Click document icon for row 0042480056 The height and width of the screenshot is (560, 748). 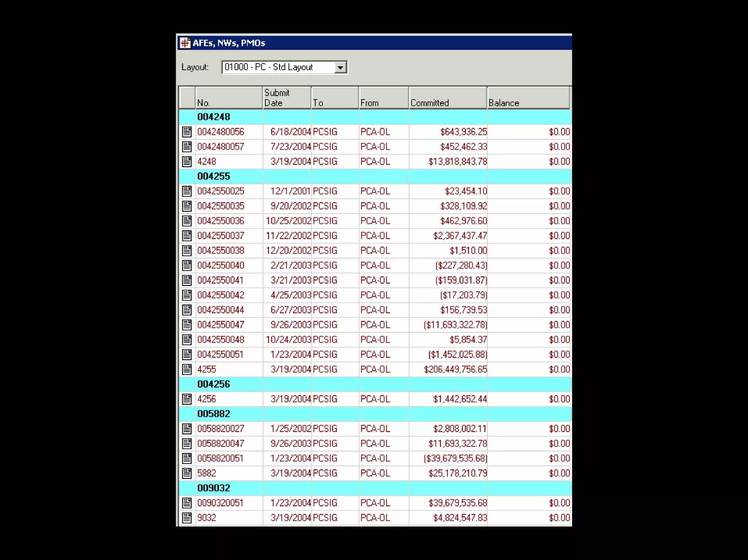(x=187, y=132)
